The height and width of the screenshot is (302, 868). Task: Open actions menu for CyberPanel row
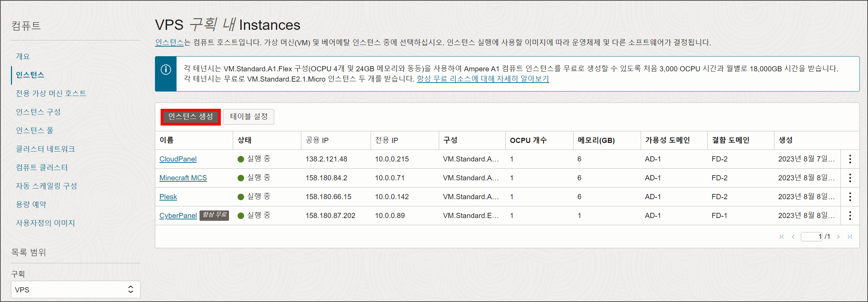850,216
